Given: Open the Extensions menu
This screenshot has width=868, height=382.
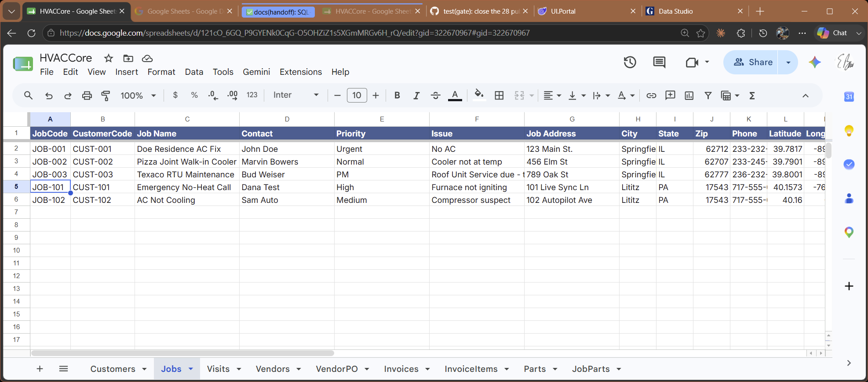Looking at the screenshot, I should click(301, 72).
